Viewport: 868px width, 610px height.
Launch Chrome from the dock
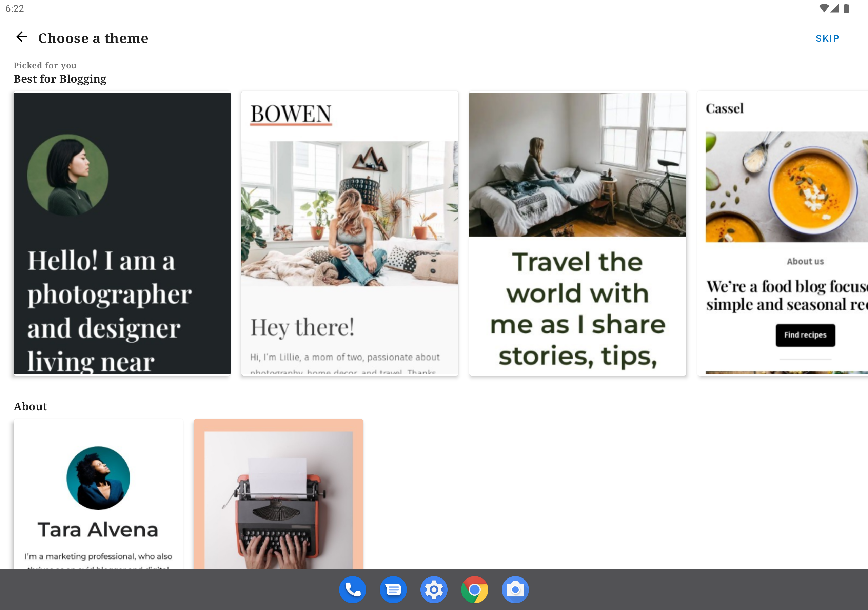pyautogui.click(x=474, y=589)
